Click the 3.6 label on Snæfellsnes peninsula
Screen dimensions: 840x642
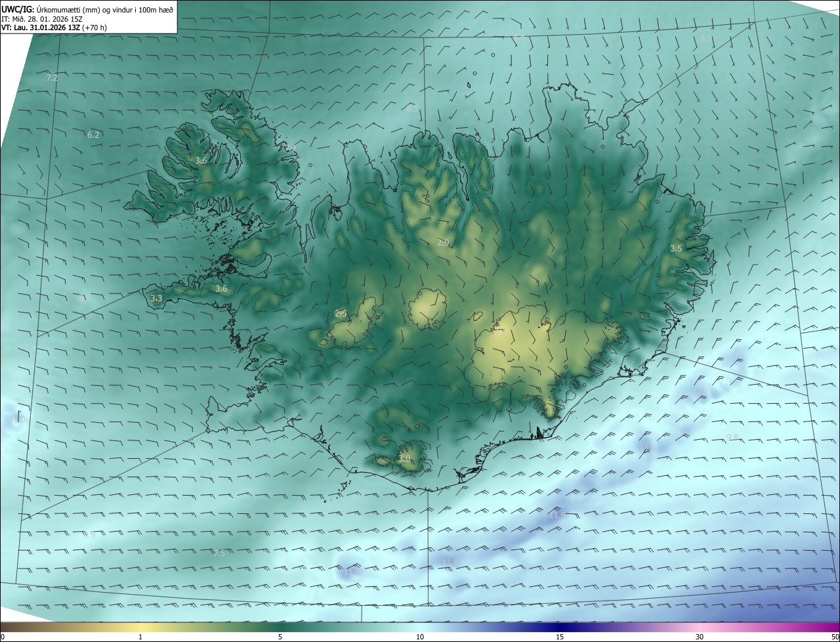click(x=221, y=288)
